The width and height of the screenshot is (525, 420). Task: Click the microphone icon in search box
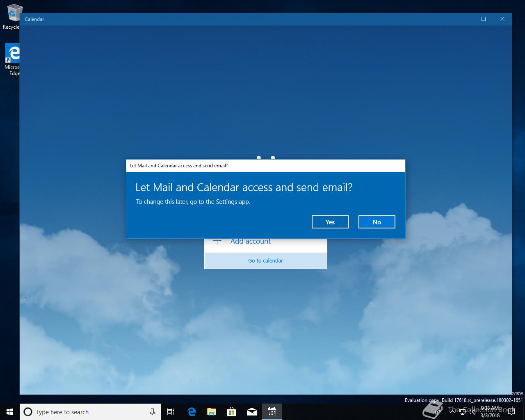(x=152, y=412)
